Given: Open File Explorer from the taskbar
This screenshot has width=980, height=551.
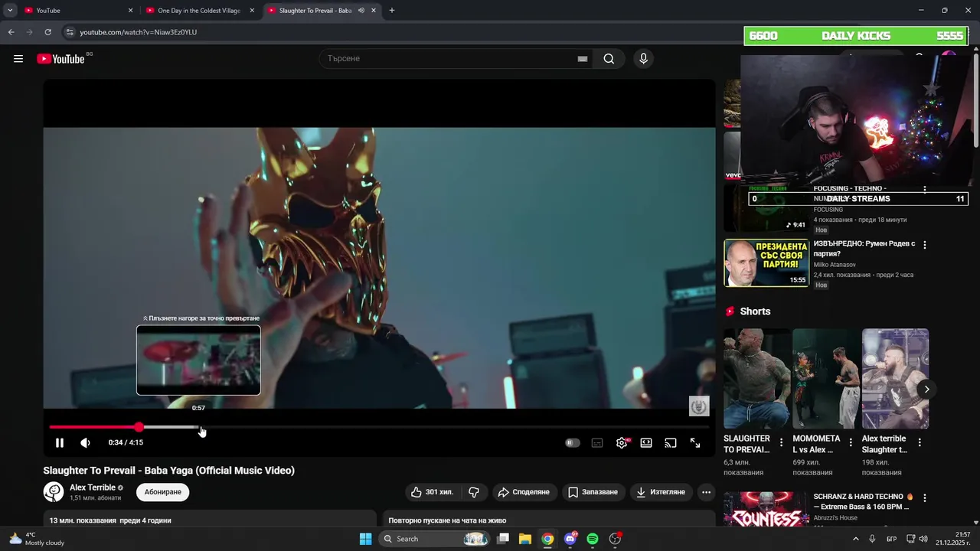Looking at the screenshot, I should click(x=525, y=539).
